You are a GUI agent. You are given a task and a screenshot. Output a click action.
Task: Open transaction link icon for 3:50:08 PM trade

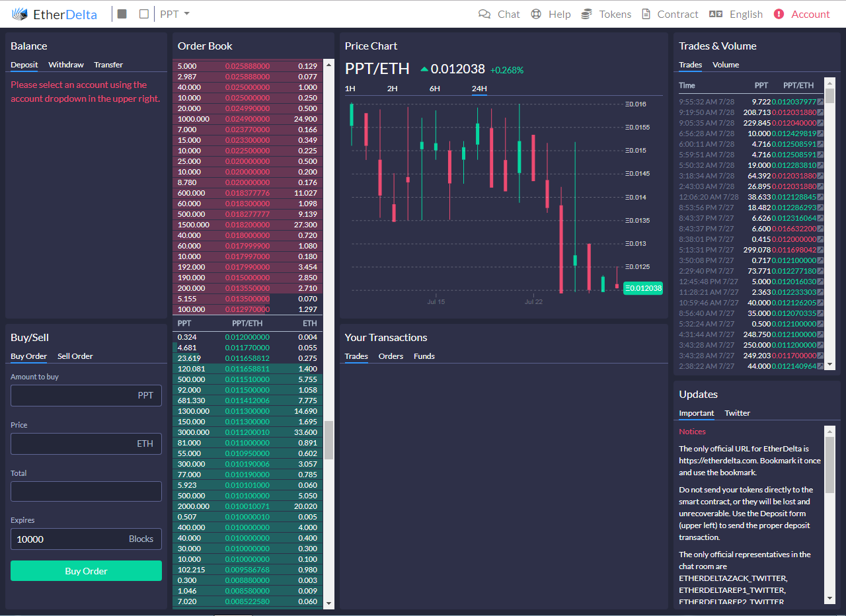point(821,260)
